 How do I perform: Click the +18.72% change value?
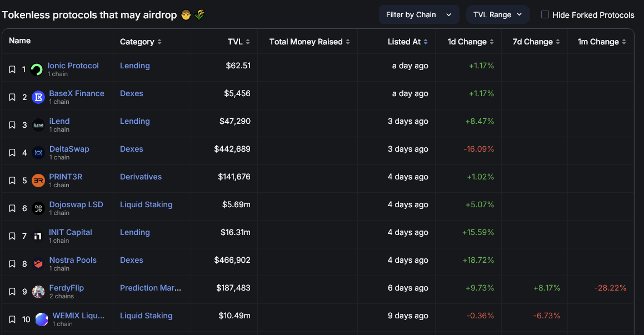478,261
